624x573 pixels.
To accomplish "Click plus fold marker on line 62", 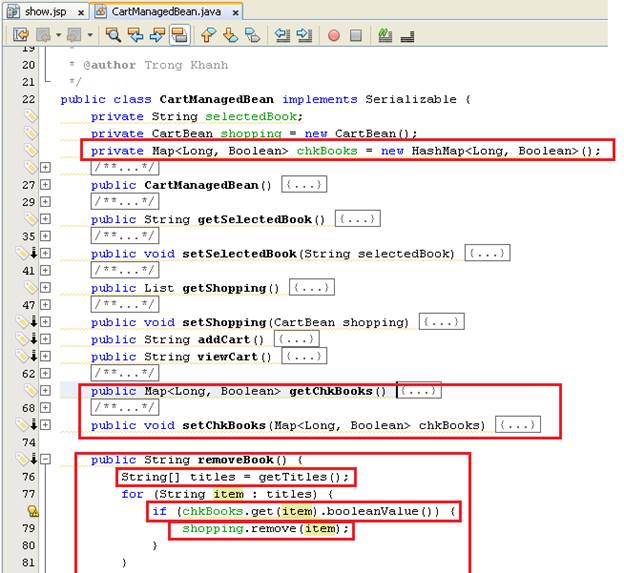I will [45, 373].
